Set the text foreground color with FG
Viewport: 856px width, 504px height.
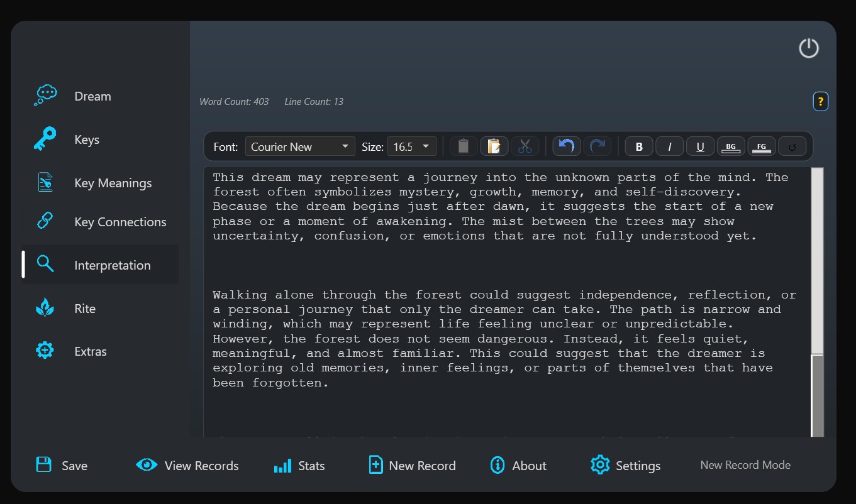(762, 146)
